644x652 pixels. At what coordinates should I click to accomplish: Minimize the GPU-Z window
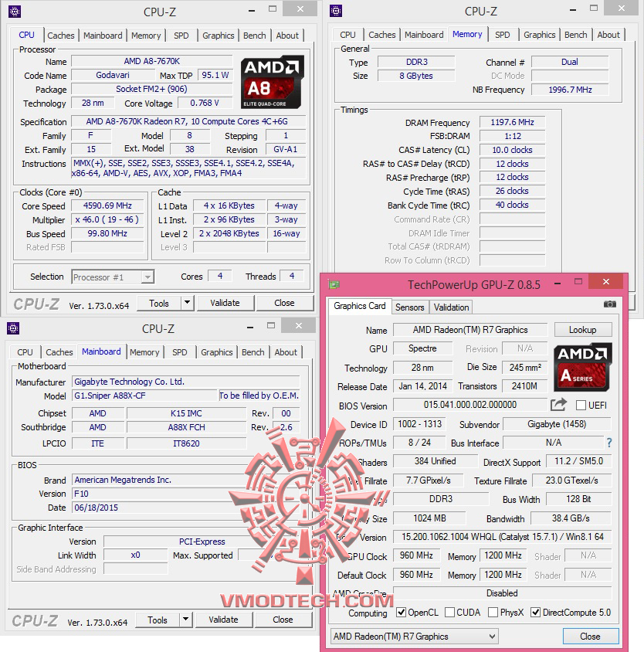[558, 284]
